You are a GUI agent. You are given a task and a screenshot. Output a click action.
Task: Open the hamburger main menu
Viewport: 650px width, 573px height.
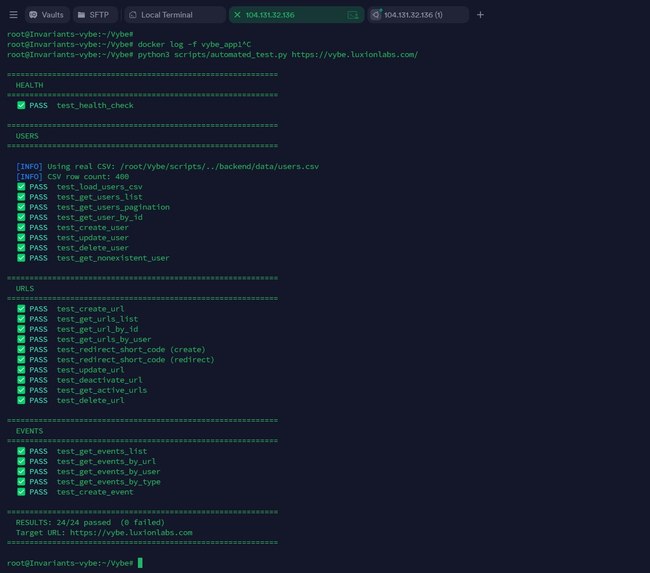13,15
